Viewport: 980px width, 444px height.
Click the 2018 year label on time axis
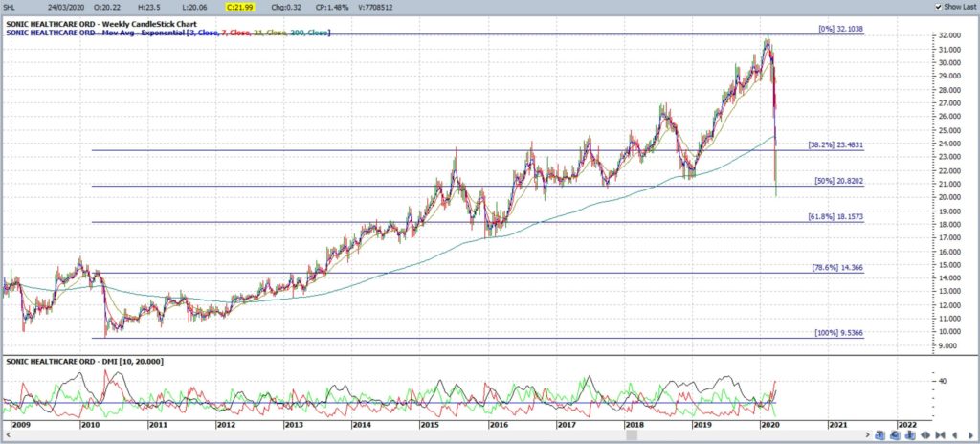634,425
